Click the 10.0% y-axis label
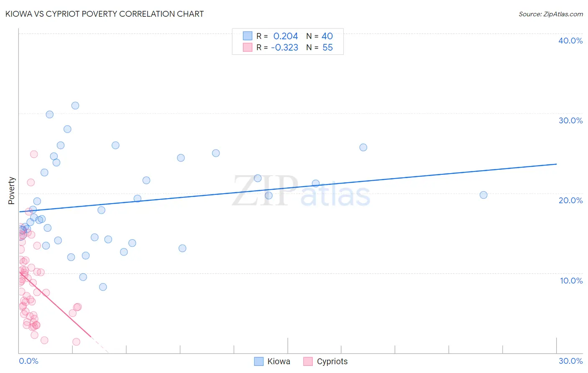The image size is (588, 373). 571,281
